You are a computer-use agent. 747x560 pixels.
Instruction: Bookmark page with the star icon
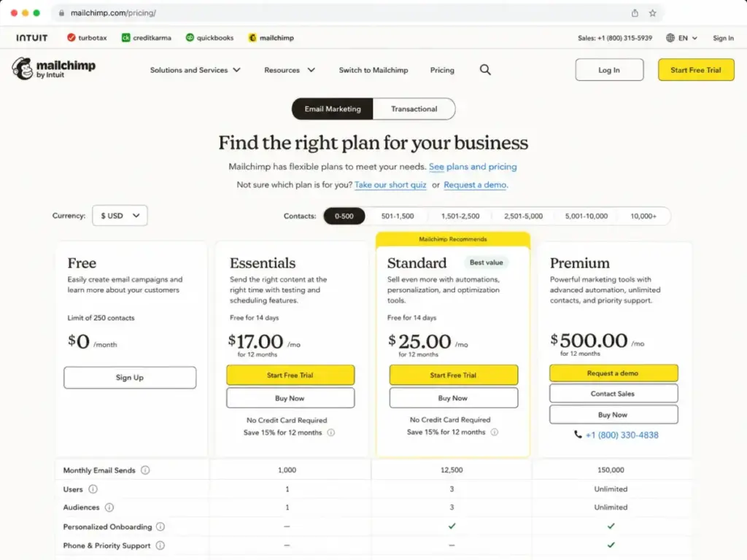click(653, 13)
